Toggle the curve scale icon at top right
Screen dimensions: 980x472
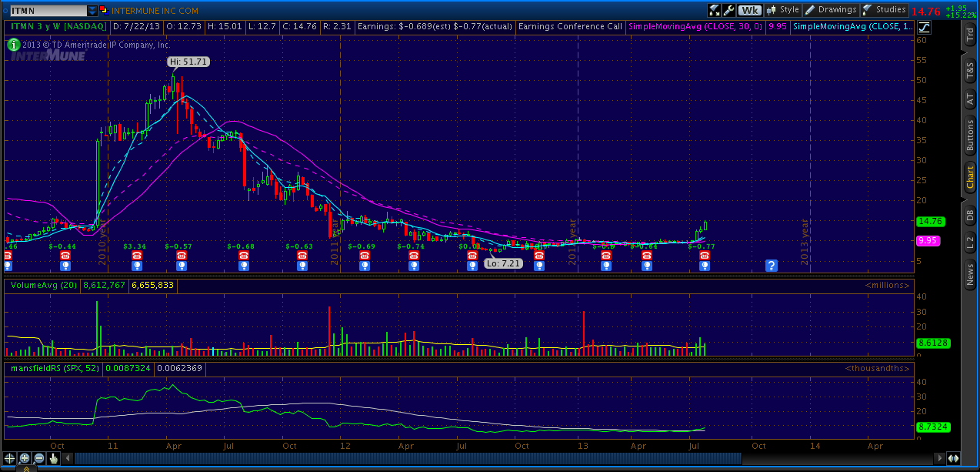click(x=923, y=26)
